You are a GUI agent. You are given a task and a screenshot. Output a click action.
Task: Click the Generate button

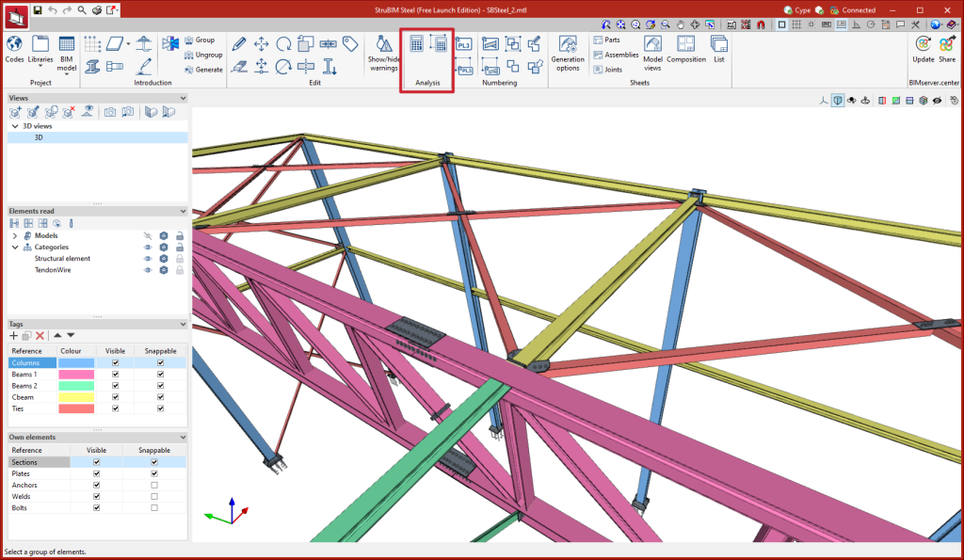pos(203,70)
